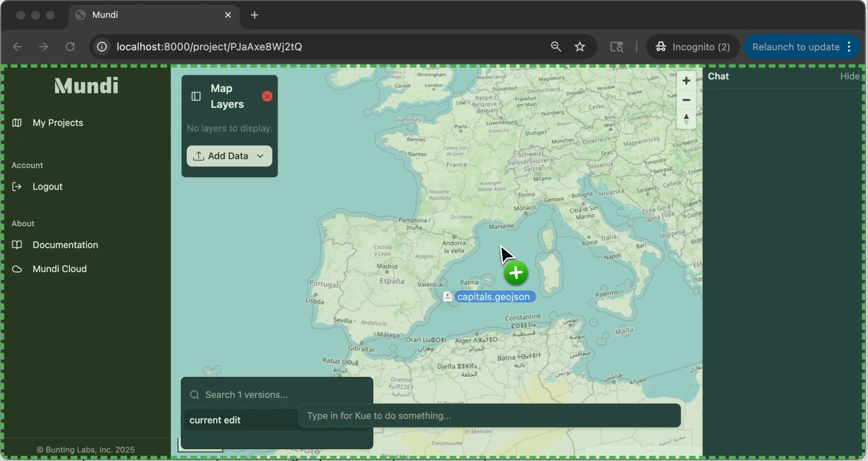Reload the page

point(70,47)
